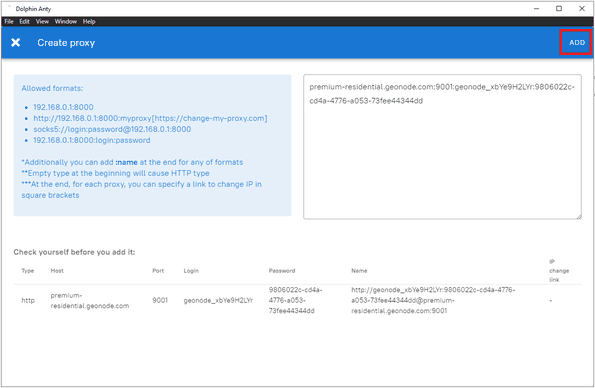595x388 pixels.
Task: Click the ADD button
Action: [x=576, y=43]
